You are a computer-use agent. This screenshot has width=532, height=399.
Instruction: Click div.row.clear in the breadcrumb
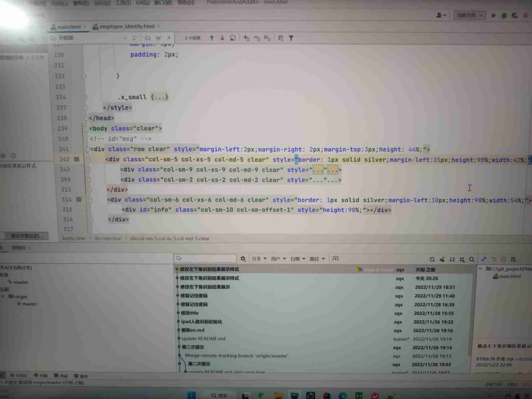(108, 238)
